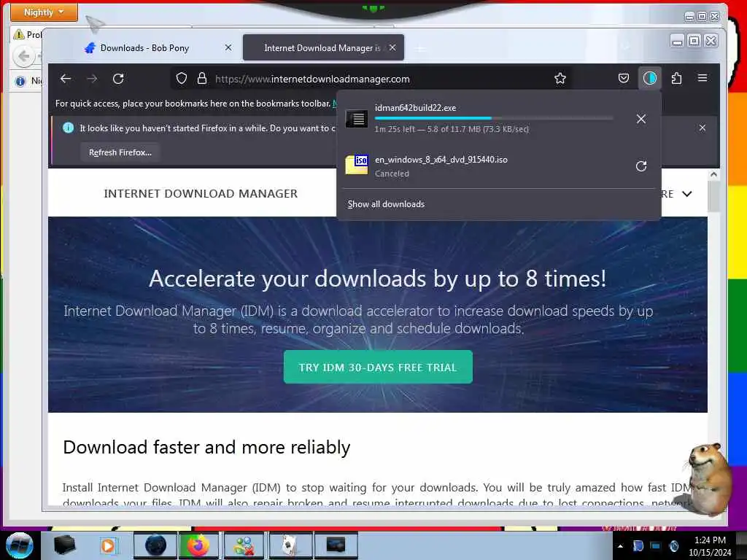
Task: Select the Internet Download Manager tab
Action: click(323, 47)
